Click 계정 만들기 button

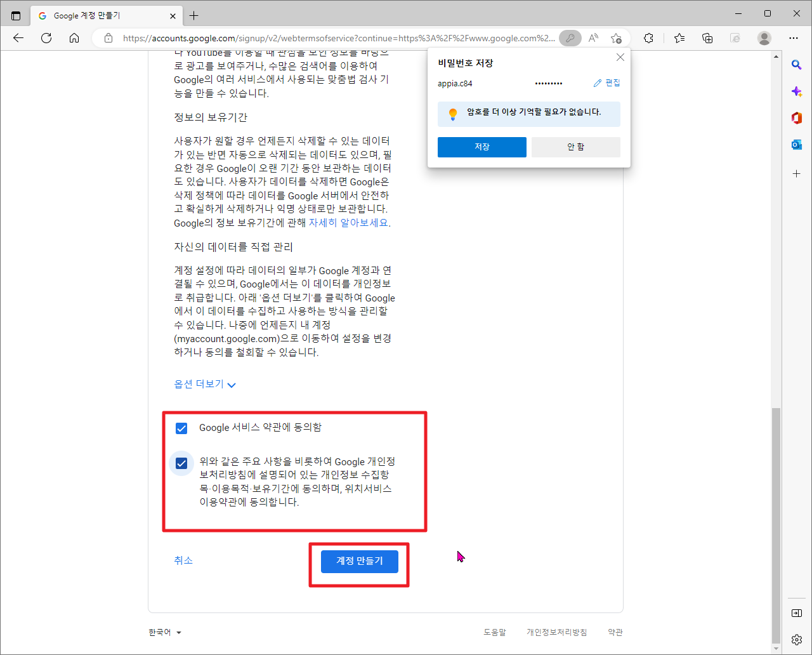pos(360,561)
